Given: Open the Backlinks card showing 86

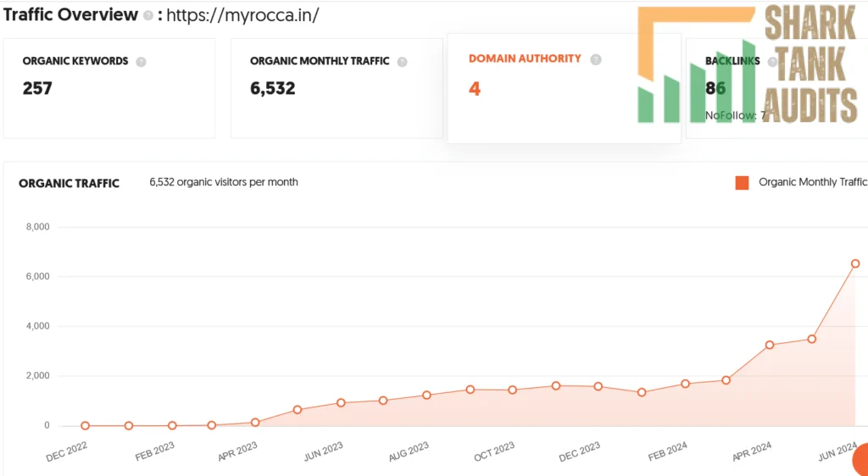Looking at the screenshot, I should (x=776, y=88).
